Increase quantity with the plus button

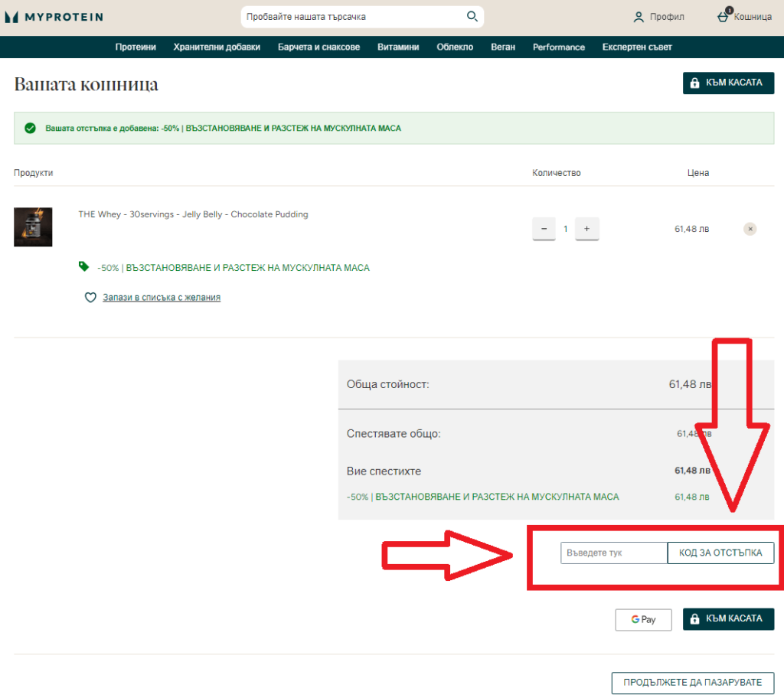pyautogui.click(x=587, y=229)
